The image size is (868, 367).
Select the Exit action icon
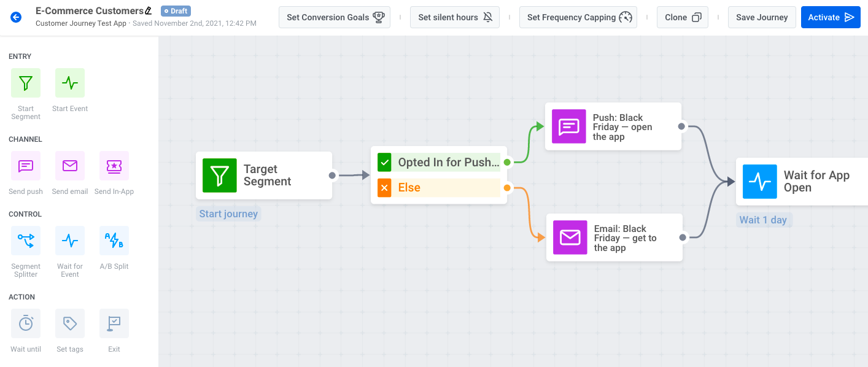114,323
